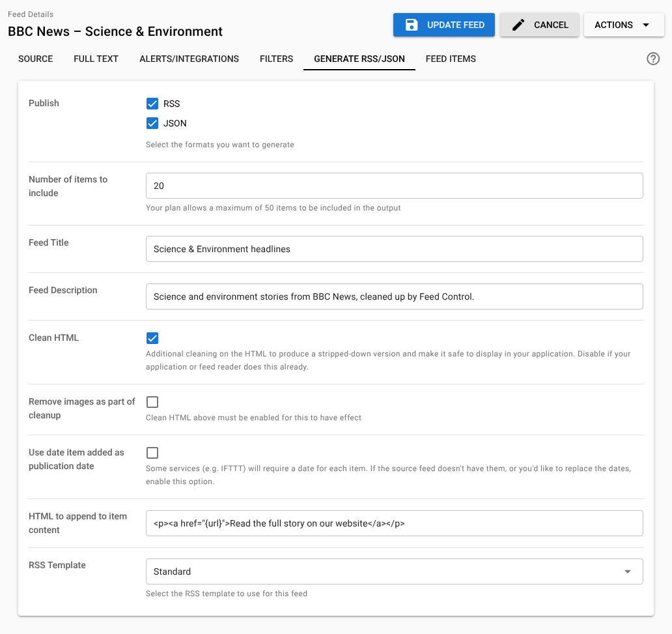672x634 pixels.
Task: Edit the HTML to append to item content field
Action: [395, 523]
